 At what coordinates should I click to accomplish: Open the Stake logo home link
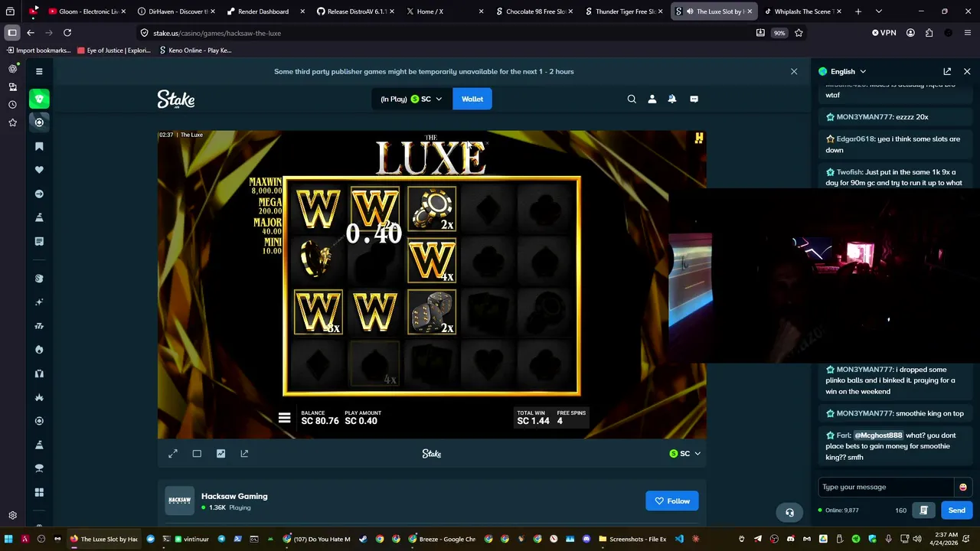176,99
